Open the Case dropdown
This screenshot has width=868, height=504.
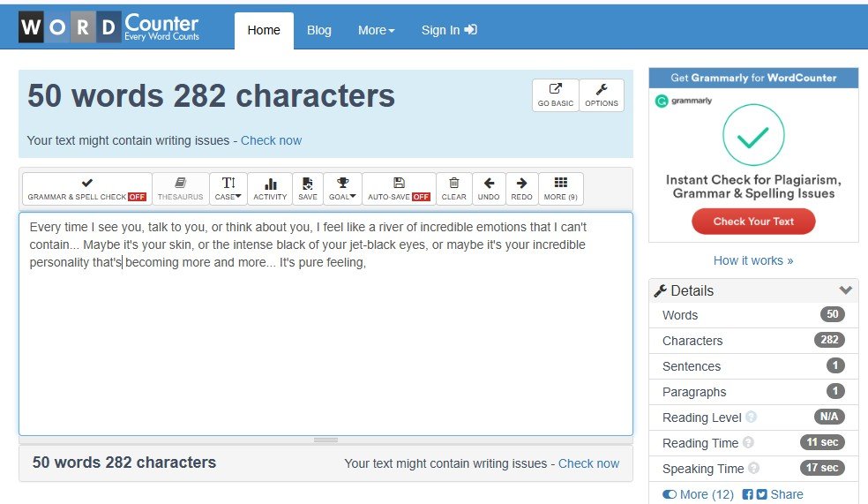click(x=228, y=189)
